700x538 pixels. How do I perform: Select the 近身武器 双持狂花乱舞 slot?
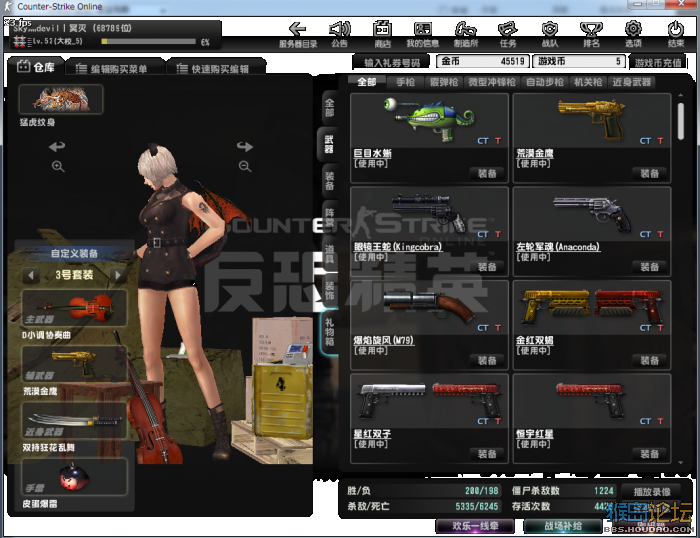[75, 420]
